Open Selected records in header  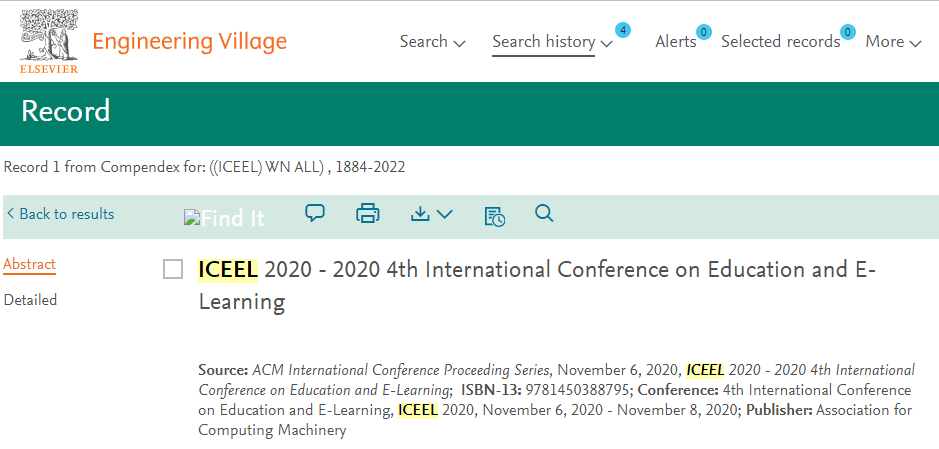[x=780, y=42]
